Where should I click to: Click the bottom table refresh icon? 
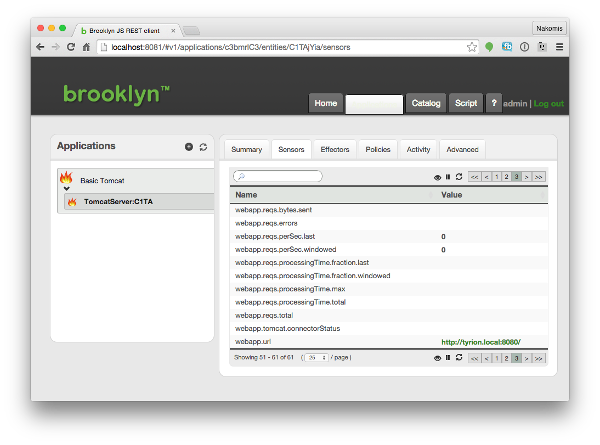click(459, 357)
